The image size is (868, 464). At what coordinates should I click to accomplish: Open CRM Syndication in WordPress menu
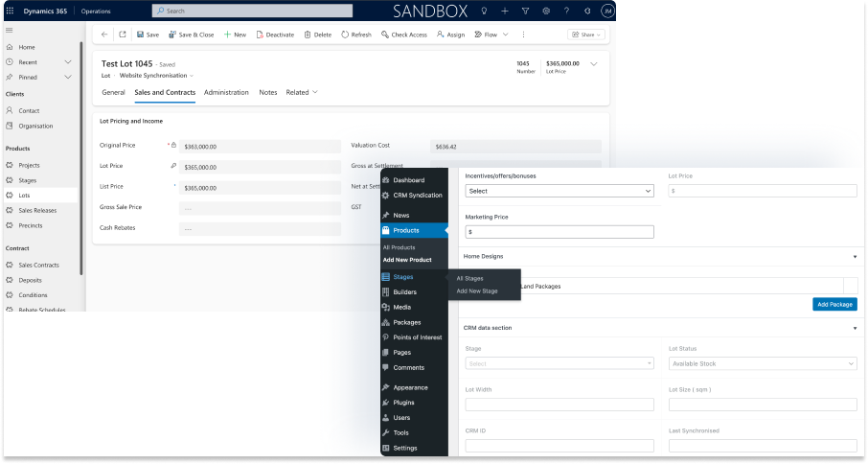coord(414,195)
